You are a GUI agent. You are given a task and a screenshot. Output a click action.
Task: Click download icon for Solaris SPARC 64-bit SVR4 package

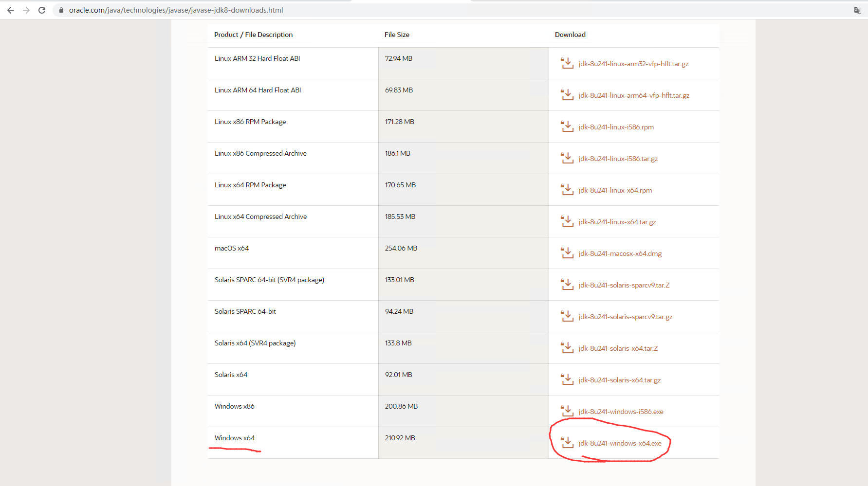click(x=567, y=285)
